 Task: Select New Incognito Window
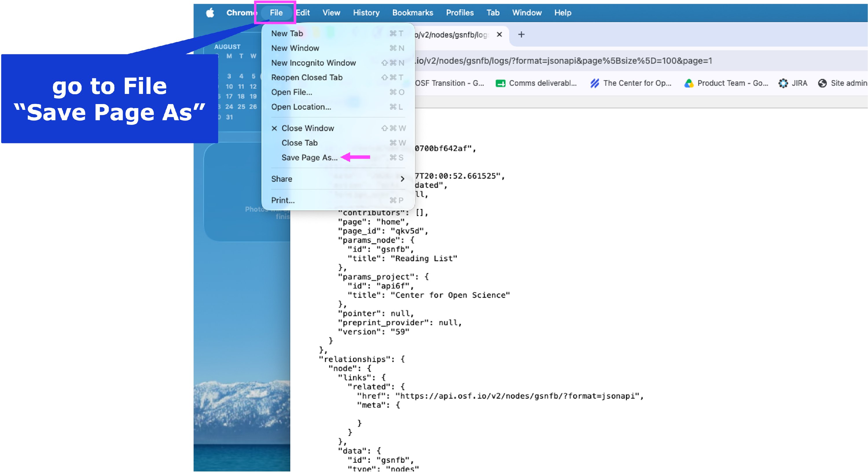point(338,63)
